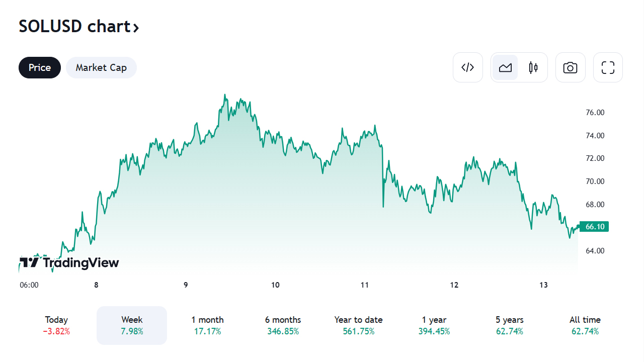
Task: Switch to candlestick chart style
Action: pyautogui.click(x=533, y=67)
